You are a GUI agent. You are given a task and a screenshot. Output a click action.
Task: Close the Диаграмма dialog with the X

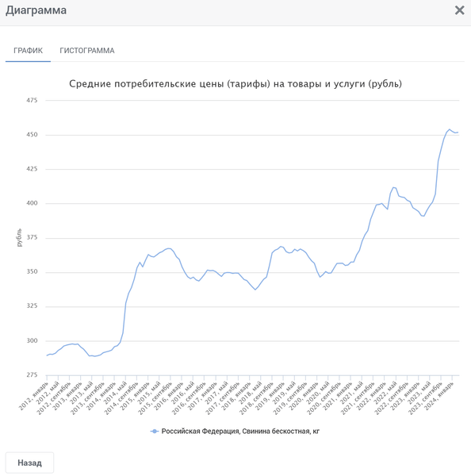[x=459, y=10]
